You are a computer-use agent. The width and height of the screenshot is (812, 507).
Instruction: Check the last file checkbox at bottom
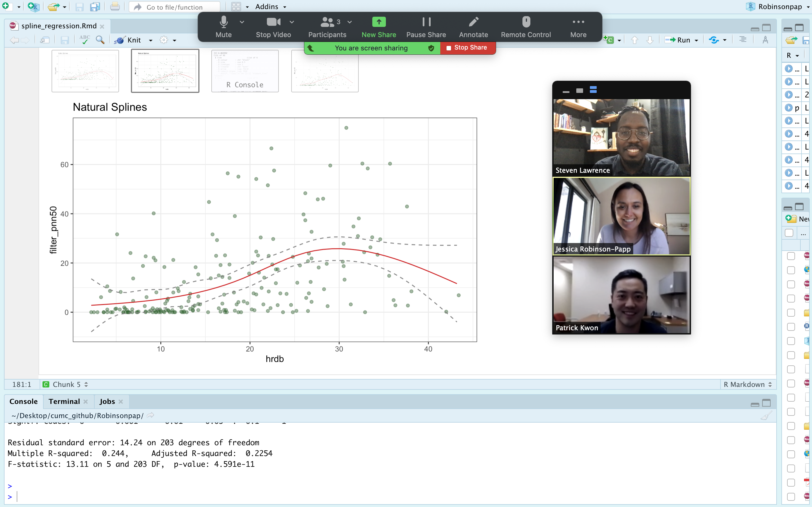click(x=791, y=497)
